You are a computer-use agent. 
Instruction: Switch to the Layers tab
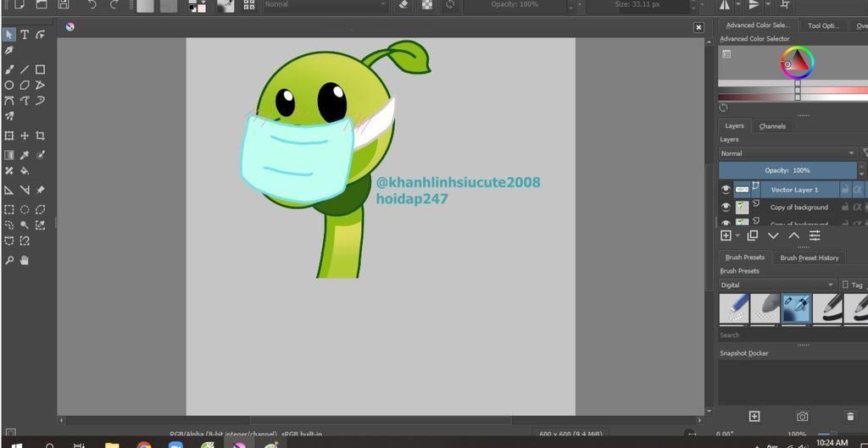(735, 126)
